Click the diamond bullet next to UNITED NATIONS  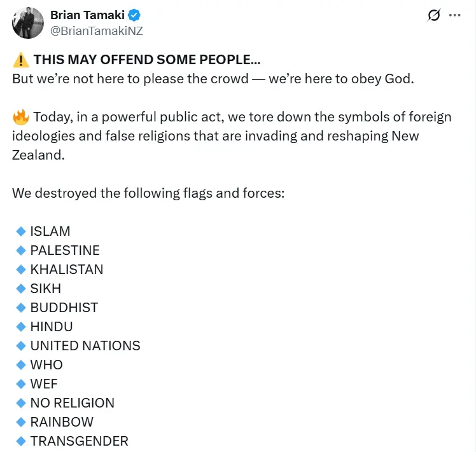[20, 346]
